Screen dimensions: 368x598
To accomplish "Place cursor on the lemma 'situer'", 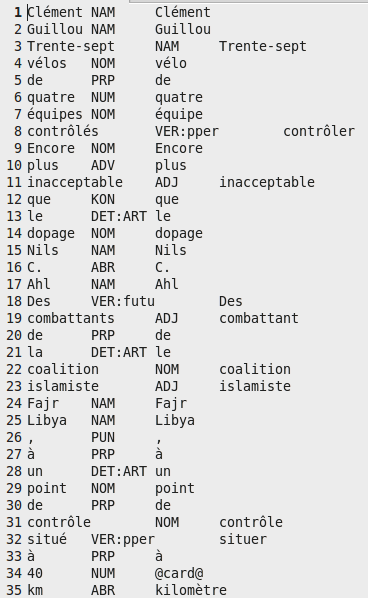I will tap(243, 540).
